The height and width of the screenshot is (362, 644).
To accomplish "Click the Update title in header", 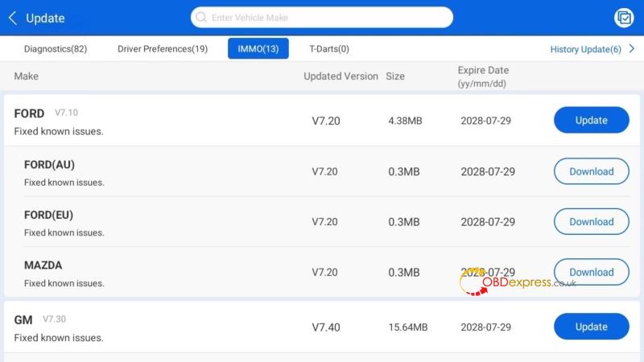I will coord(45,18).
